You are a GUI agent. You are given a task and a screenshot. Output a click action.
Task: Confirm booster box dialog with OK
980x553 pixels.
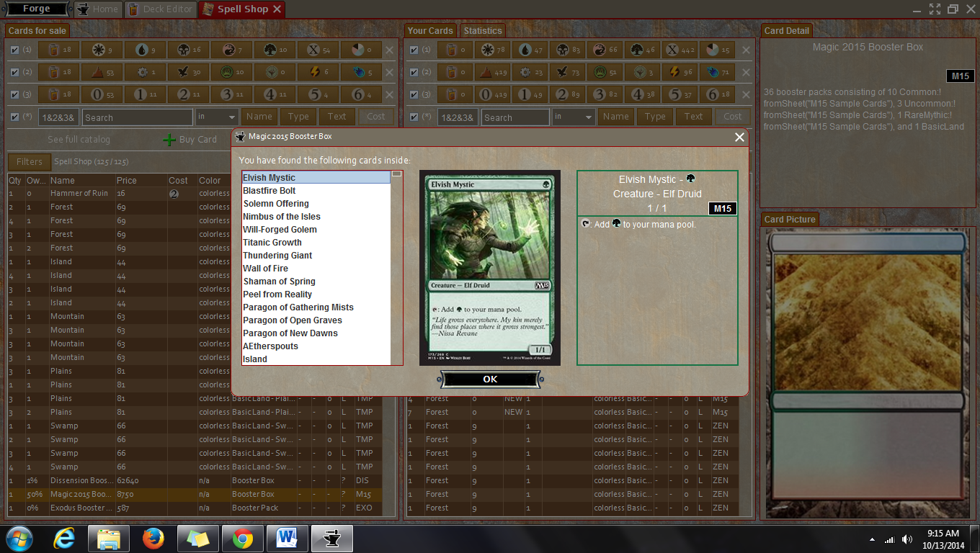pyautogui.click(x=490, y=379)
